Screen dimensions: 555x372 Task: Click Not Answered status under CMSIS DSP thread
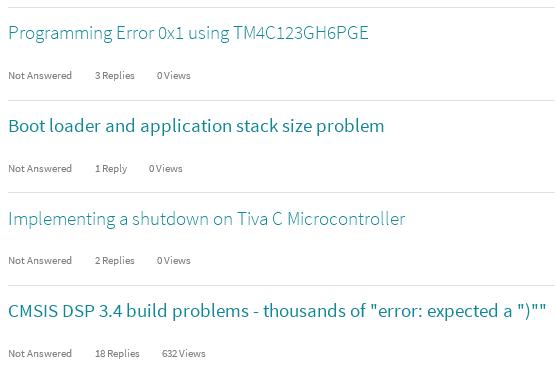click(x=40, y=353)
